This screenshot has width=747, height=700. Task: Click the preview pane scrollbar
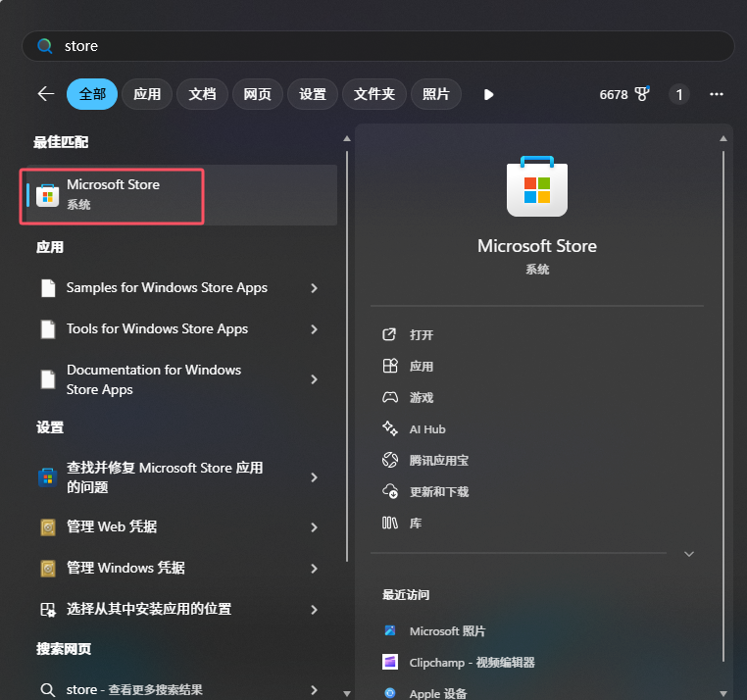(x=723, y=406)
